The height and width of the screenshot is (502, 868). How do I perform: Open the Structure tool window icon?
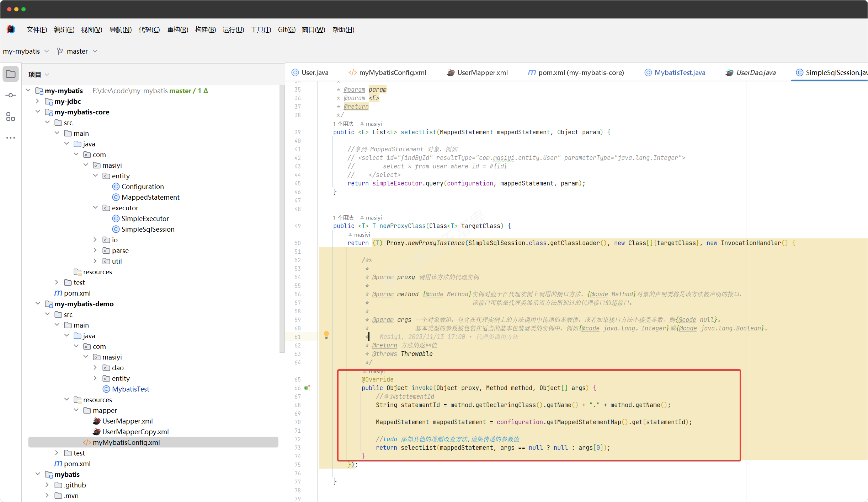11,117
